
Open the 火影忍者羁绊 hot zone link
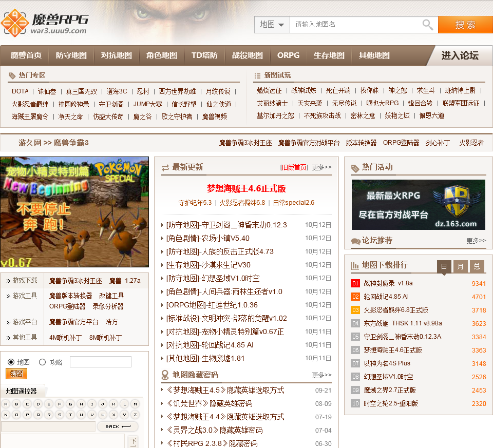click(30, 104)
